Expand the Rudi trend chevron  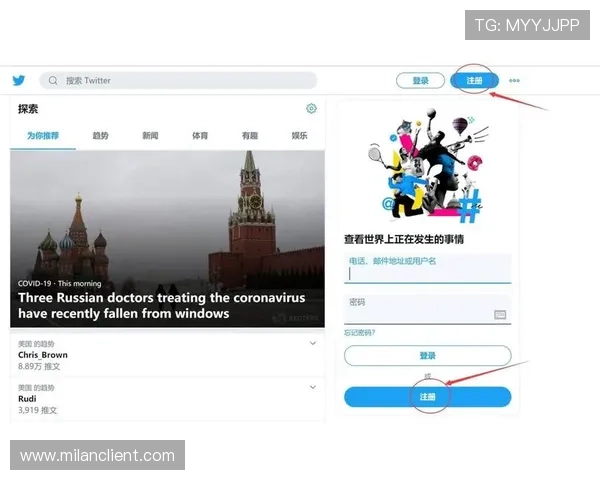pyautogui.click(x=313, y=387)
